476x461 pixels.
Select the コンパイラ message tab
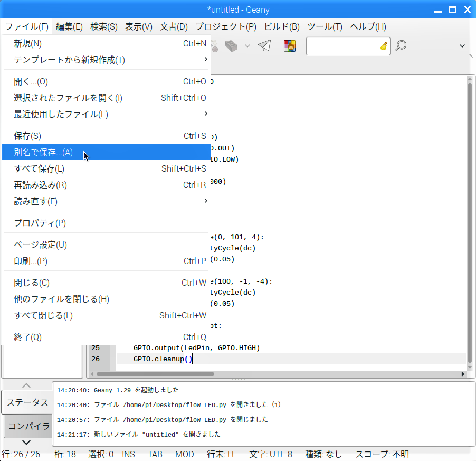click(x=29, y=426)
